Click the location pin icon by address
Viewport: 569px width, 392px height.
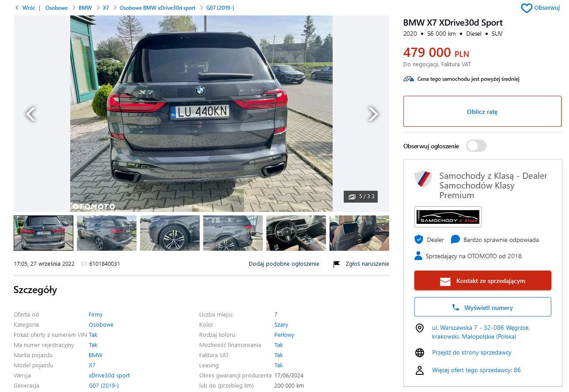pyautogui.click(x=420, y=328)
